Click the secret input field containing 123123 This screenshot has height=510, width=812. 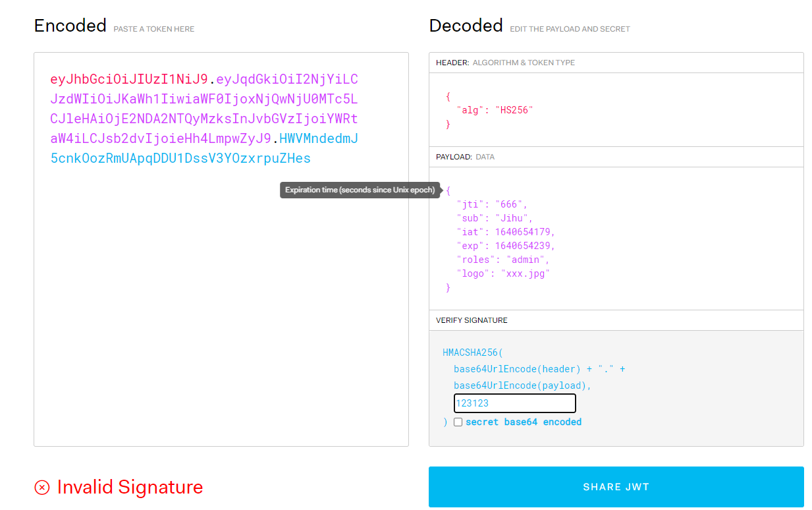(514, 403)
